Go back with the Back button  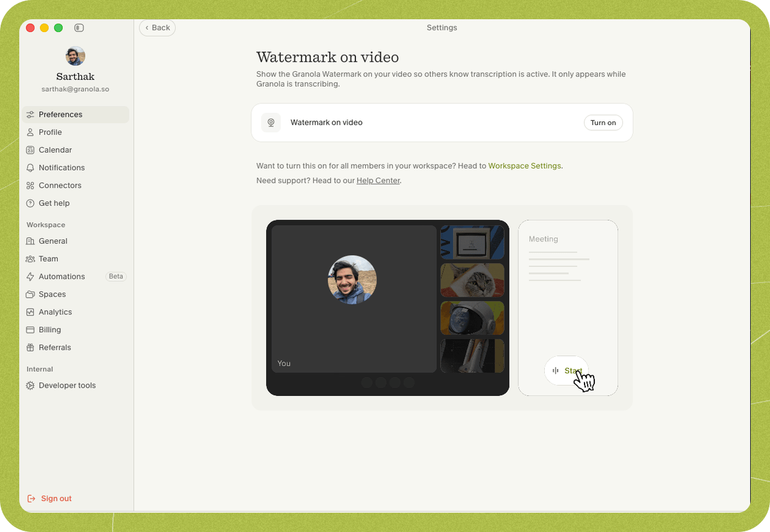(x=157, y=28)
